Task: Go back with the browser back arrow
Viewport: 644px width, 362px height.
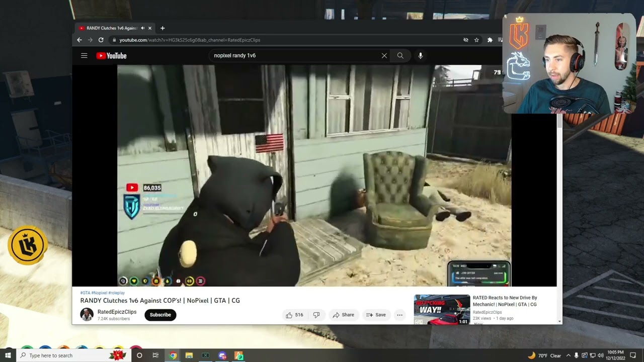Action: tap(79, 40)
